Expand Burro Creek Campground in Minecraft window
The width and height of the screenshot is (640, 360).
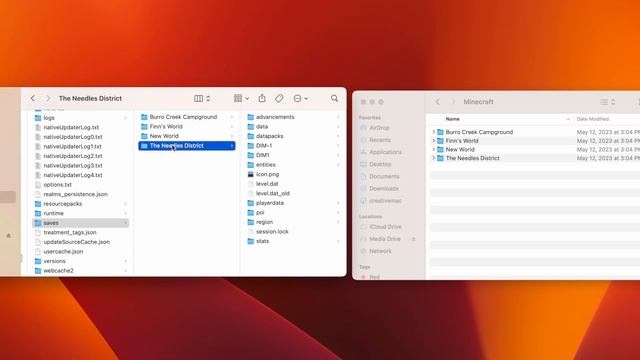click(x=433, y=132)
